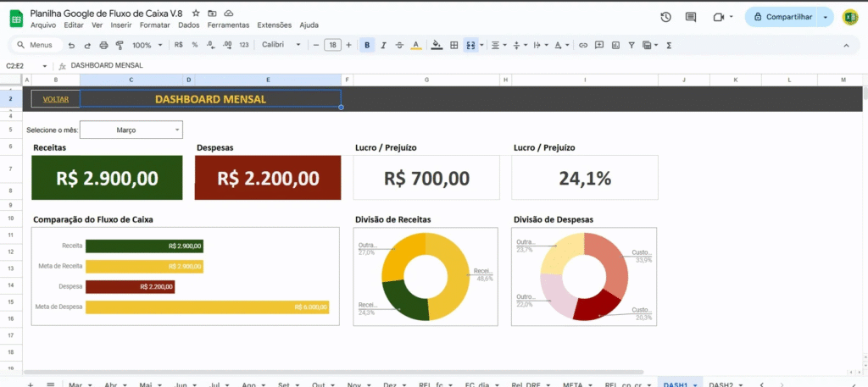Click the VOLTAR link
The image size is (868, 387).
point(56,99)
